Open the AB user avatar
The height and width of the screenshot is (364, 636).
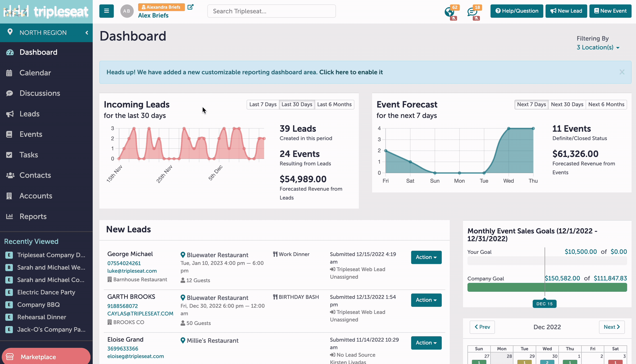pyautogui.click(x=127, y=11)
